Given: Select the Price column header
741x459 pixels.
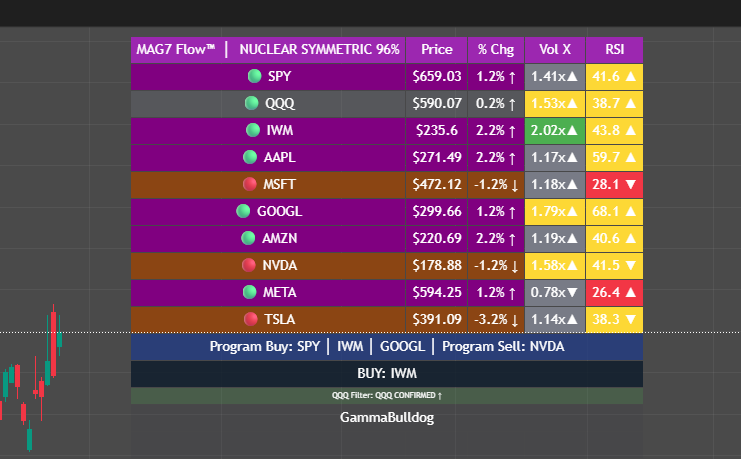Looking at the screenshot, I should point(437,49).
